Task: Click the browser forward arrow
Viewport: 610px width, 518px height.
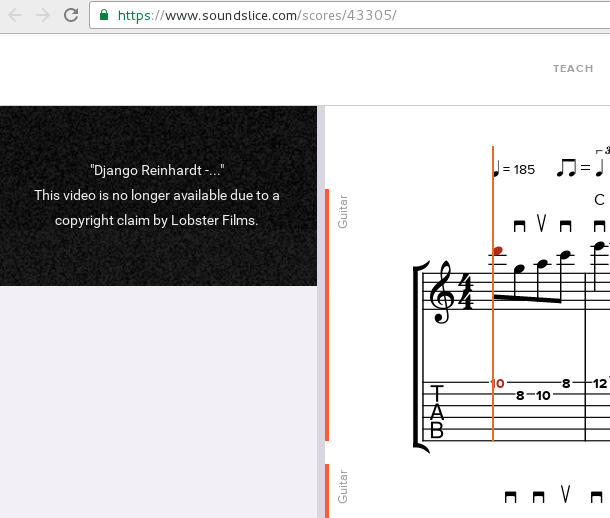Action: point(43,16)
